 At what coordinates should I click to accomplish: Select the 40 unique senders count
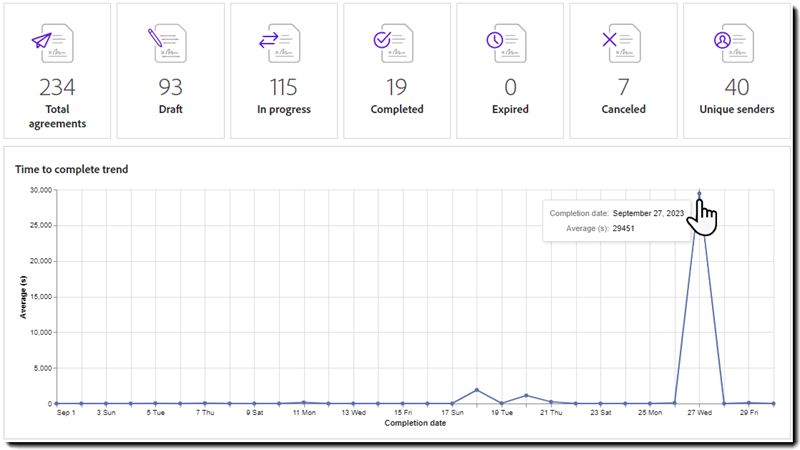point(737,87)
